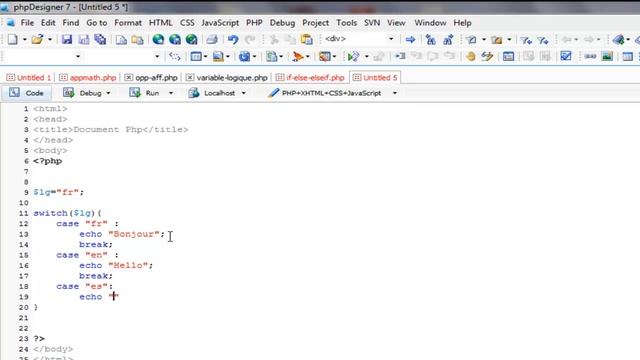The width and height of the screenshot is (640, 360).
Task: Switch to the opp-aff.php tab
Action: pyautogui.click(x=151, y=78)
